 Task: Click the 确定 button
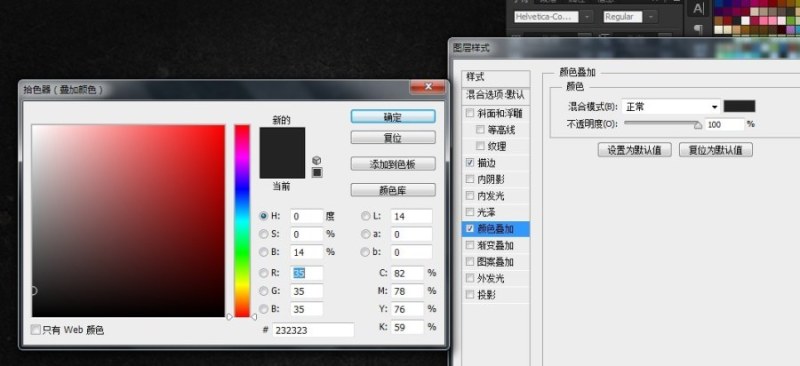[x=393, y=117]
